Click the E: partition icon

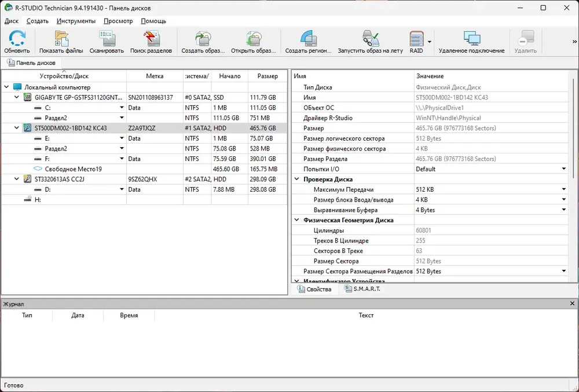[x=38, y=138]
